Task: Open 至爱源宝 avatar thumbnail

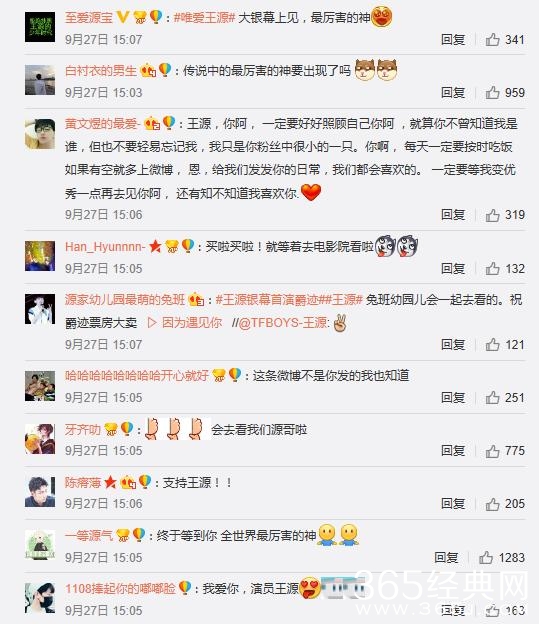Action: [40, 27]
